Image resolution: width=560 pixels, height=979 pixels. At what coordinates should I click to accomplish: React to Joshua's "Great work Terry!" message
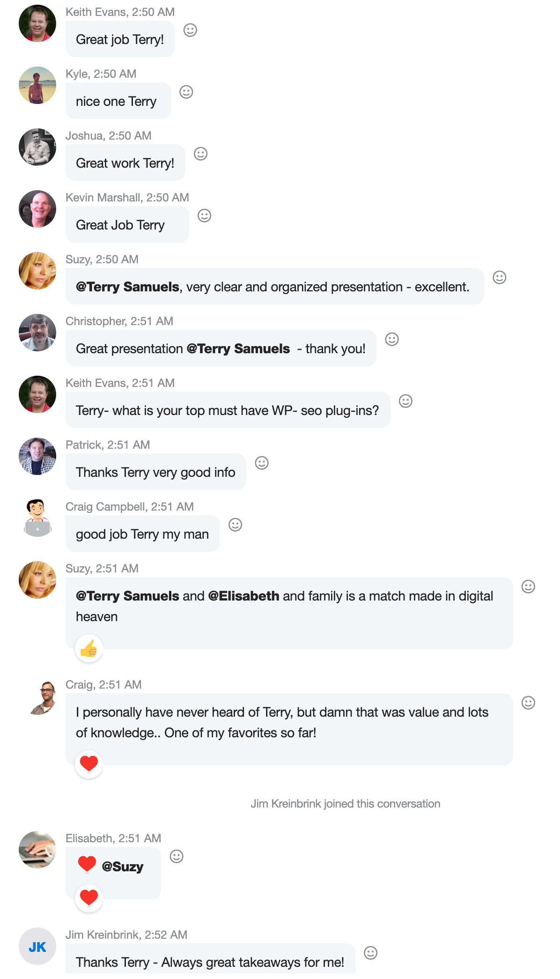(x=200, y=154)
